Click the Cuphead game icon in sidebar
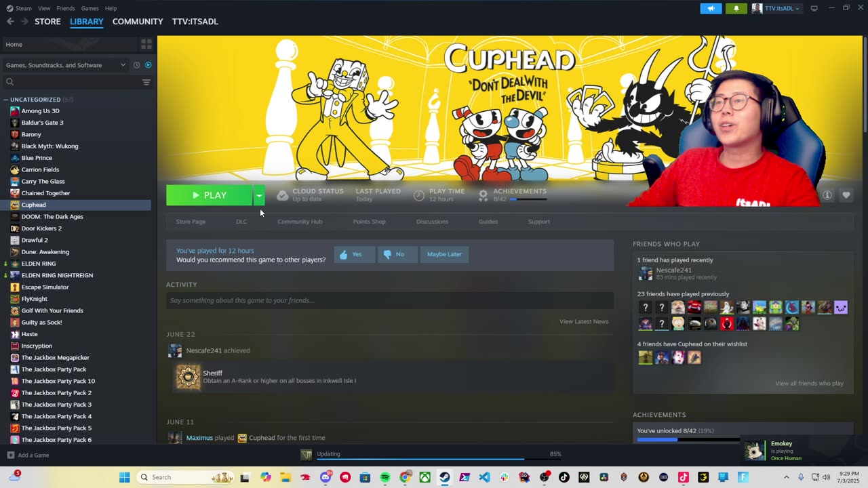This screenshot has width=868, height=488. click(x=15, y=205)
